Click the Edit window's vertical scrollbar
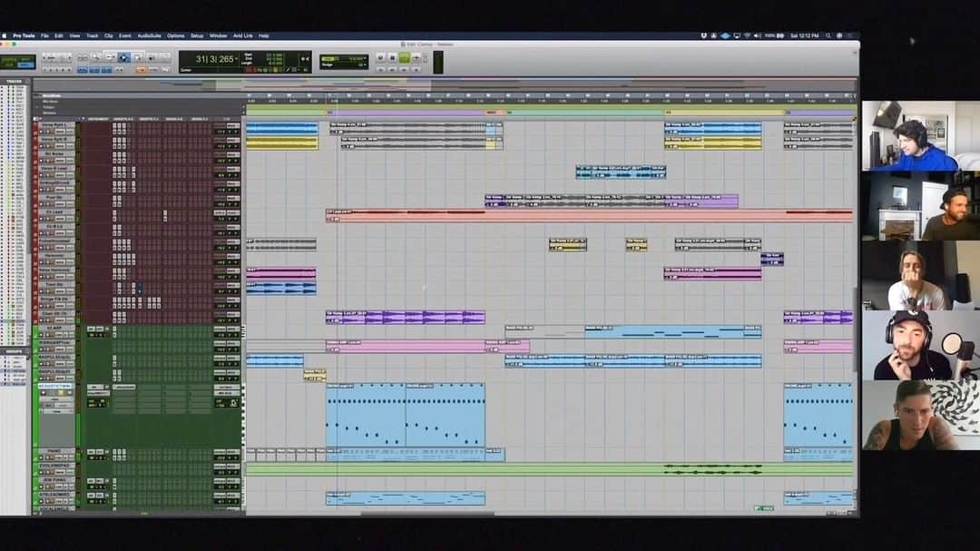This screenshot has height=551, width=980. coord(857,329)
